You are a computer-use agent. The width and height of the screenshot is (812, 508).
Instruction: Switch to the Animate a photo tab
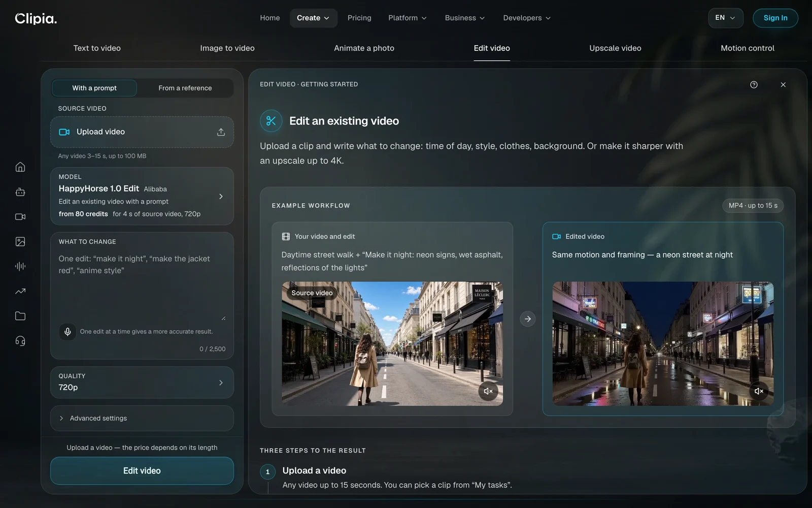tap(364, 48)
